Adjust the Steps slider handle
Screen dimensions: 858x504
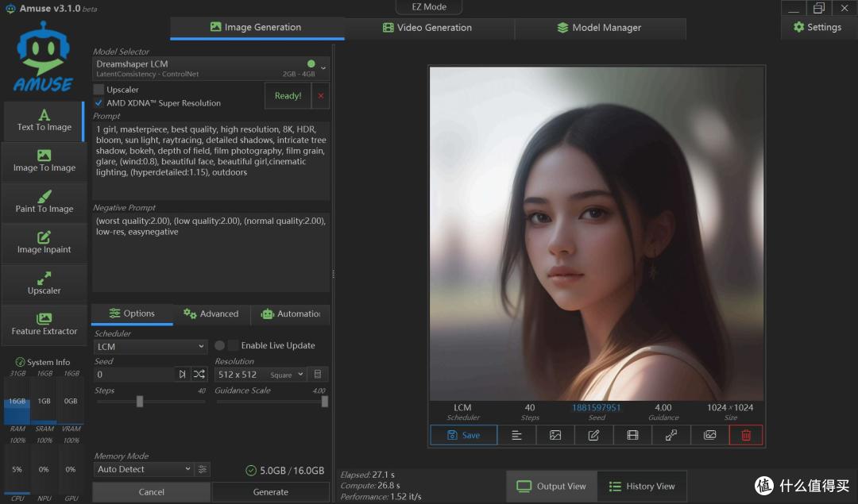tap(140, 402)
